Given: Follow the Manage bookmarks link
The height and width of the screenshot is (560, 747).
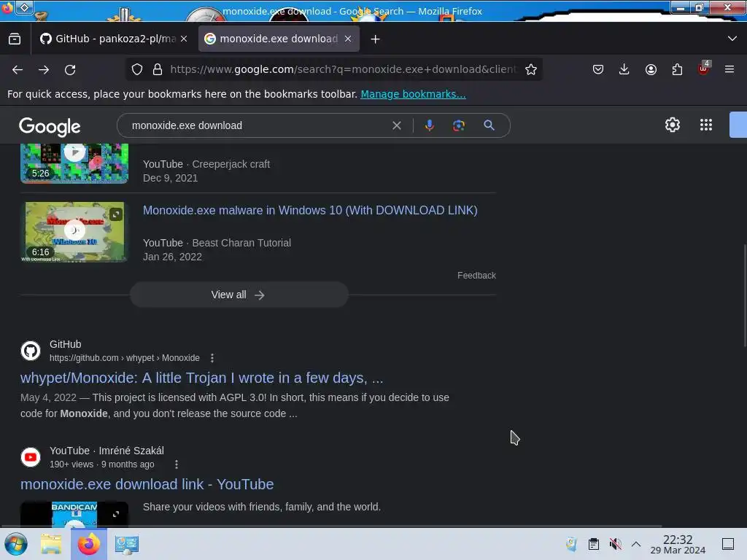Looking at the screenshot, I should [413, 94].
